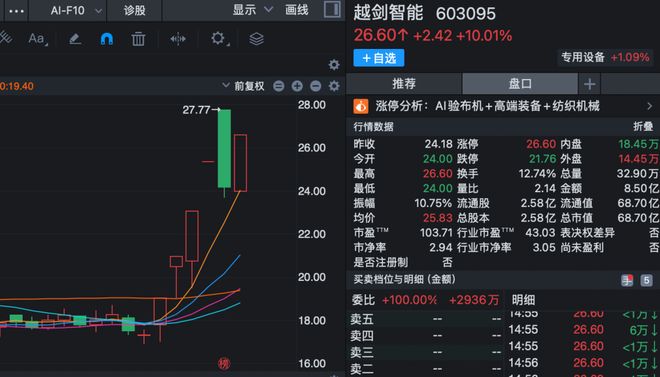Viewport: 660px width, 377px height.
Task: Click the 27.77 high price label
Action: 196,110
